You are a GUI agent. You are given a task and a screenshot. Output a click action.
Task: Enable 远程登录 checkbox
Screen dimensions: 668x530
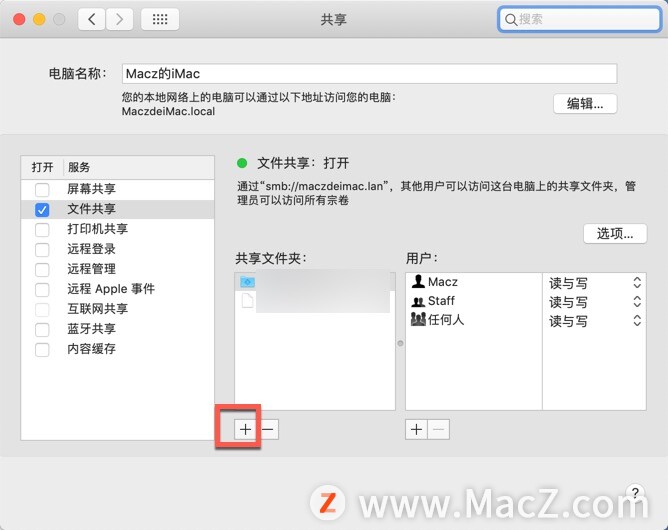[42, 249]
